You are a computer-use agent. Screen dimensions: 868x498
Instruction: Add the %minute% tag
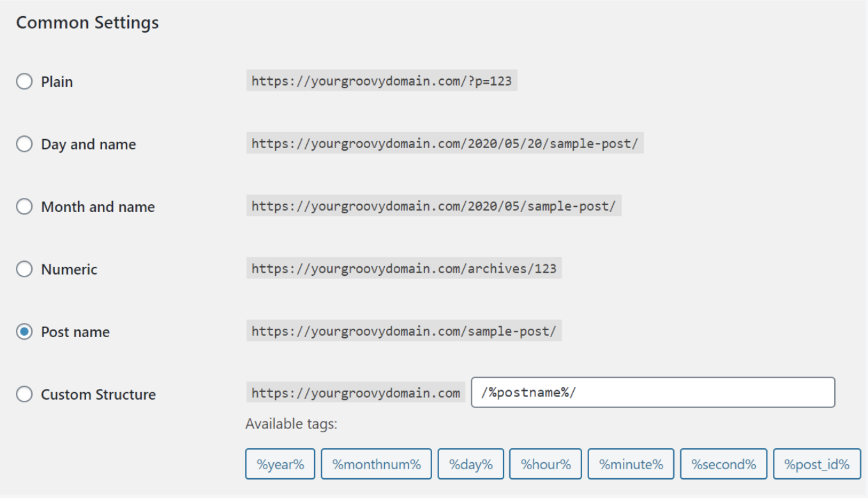click(631, 464)
